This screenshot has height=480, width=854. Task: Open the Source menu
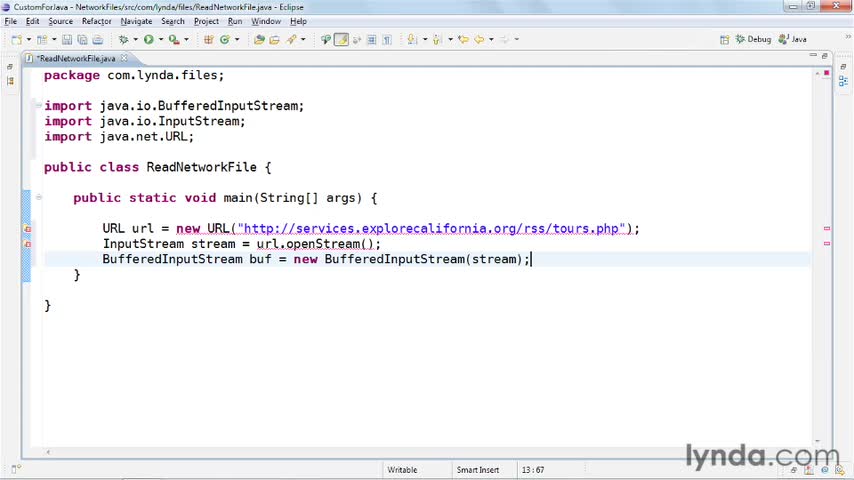tap(60, 21)
